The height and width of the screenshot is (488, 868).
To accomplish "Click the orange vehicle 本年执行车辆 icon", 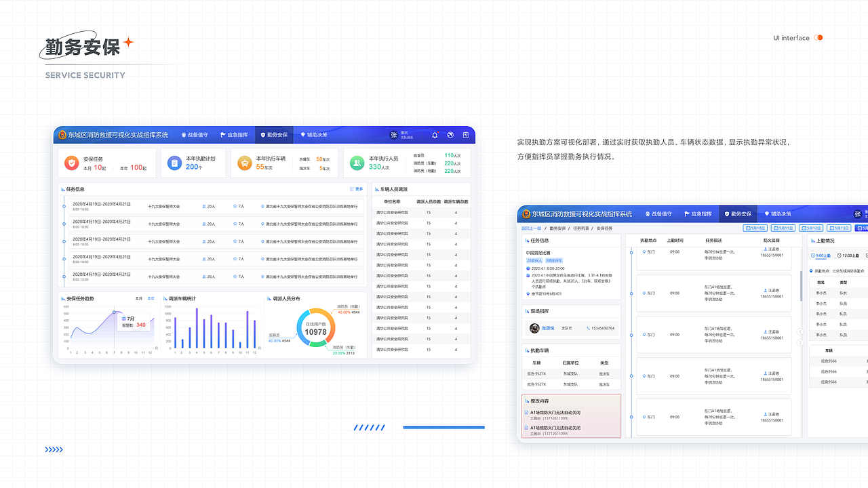I will pos(244,163).
